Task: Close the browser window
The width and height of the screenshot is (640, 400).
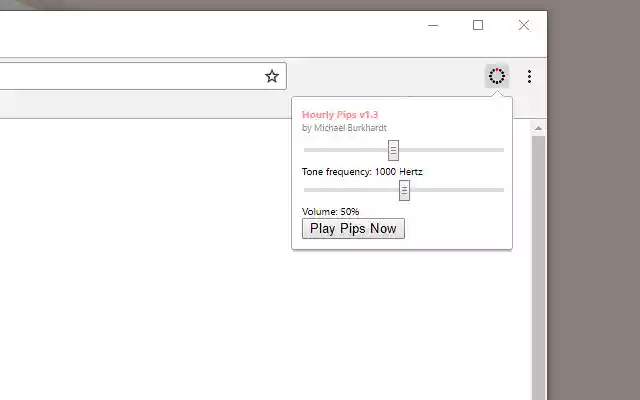Action: pyautogui.click(x=524, y=25)
